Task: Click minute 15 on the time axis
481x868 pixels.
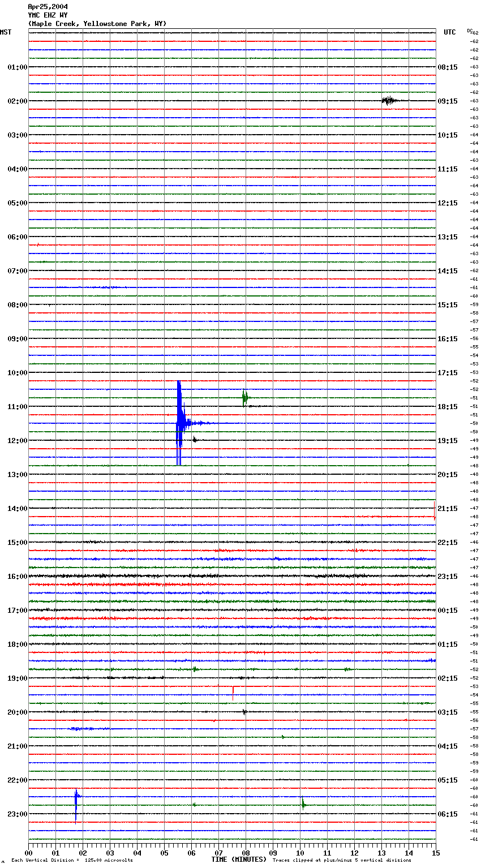Action: click(x=435, y=853)
